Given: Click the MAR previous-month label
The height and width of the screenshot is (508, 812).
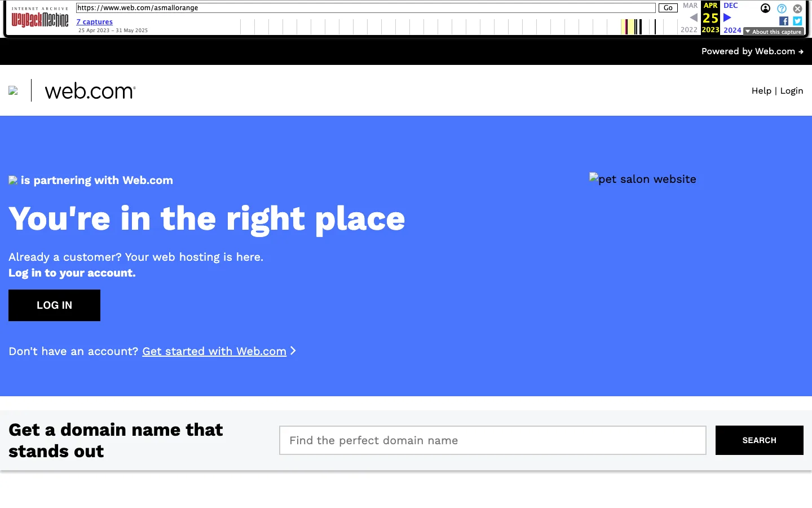Looking at the screenshot, I should 690,6.
